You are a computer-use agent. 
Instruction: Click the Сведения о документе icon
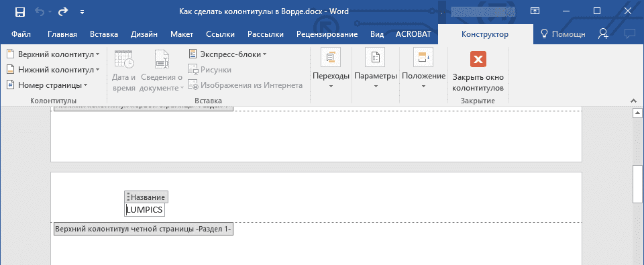click(162, 59)
